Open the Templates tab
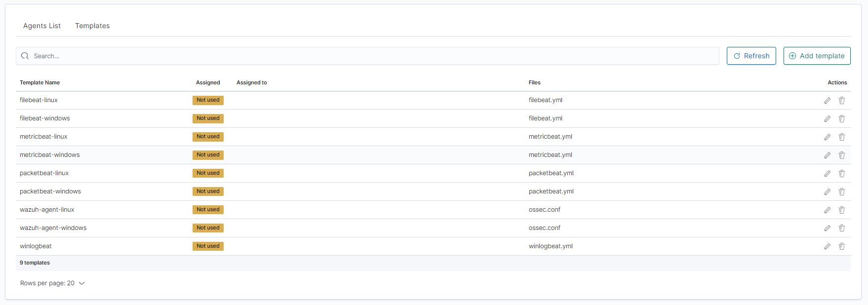The width and height of the screenshot is (868, 305). tap(92, 26)
